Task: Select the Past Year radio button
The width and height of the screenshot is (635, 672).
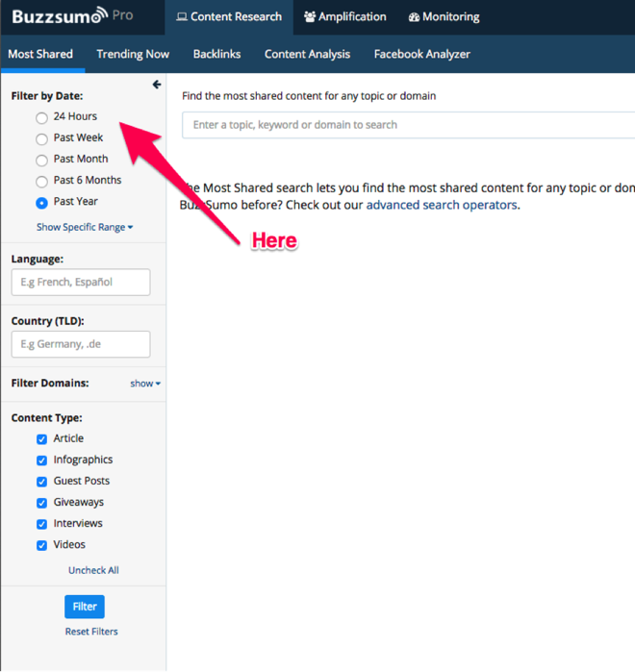Action: point(41,203)
